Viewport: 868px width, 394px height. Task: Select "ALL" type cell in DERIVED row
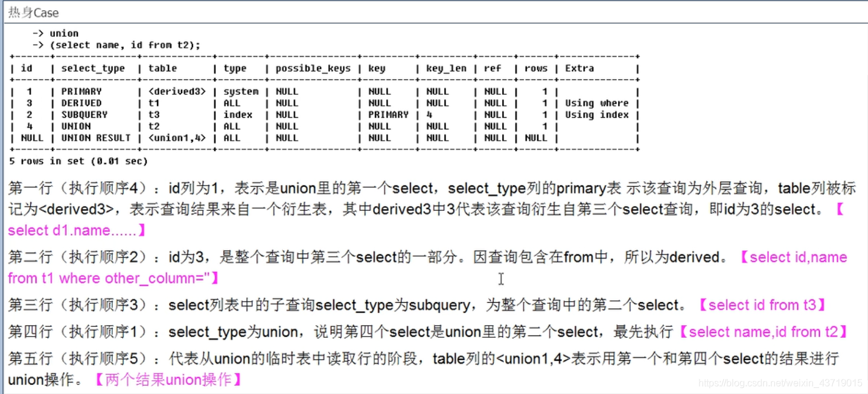tap(232, 103)
